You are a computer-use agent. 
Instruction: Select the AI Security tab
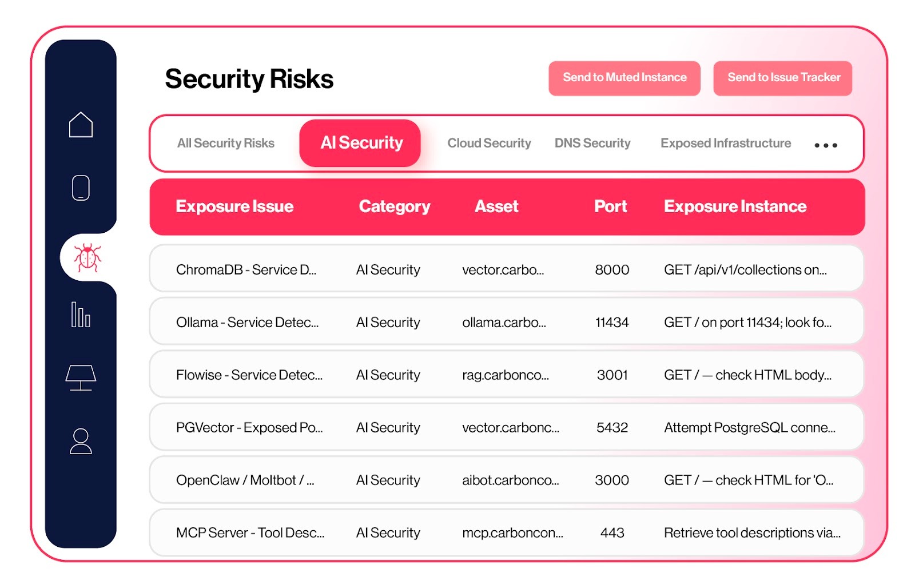[361, 143]
